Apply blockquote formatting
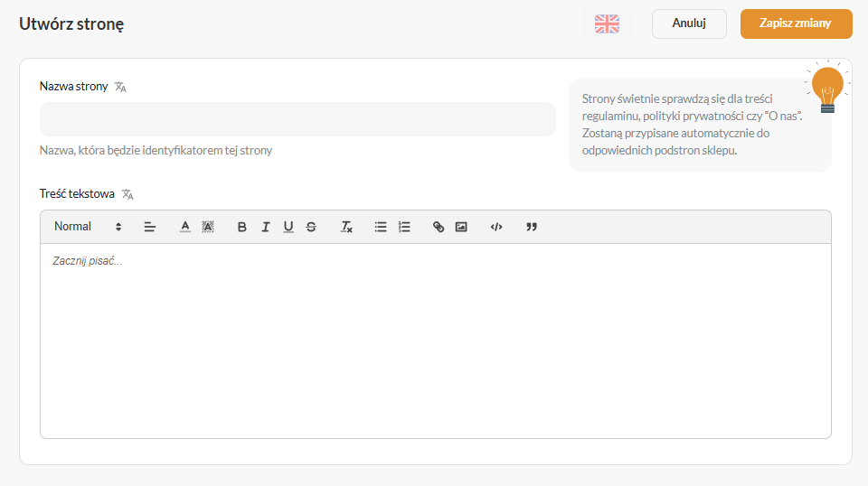 532,227
